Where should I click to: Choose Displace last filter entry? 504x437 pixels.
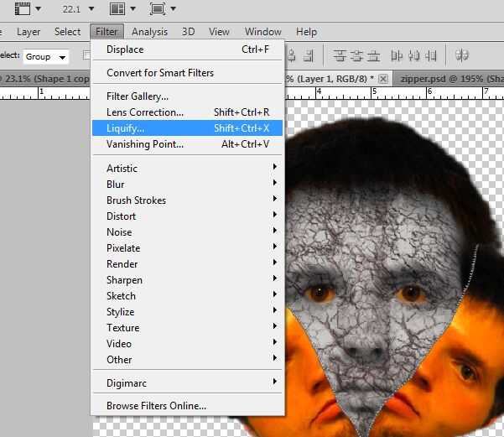pos(187,49)
